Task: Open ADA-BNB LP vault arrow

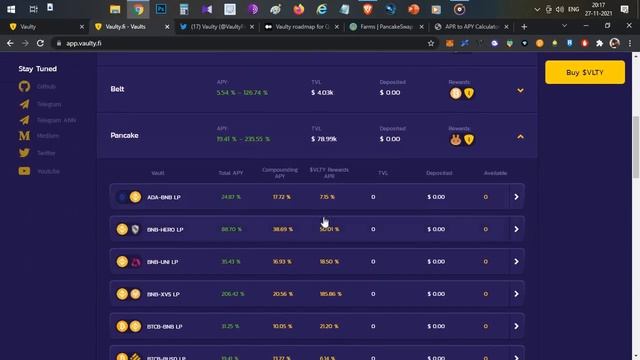Action: pyautogui.click(x=516, y=197)
